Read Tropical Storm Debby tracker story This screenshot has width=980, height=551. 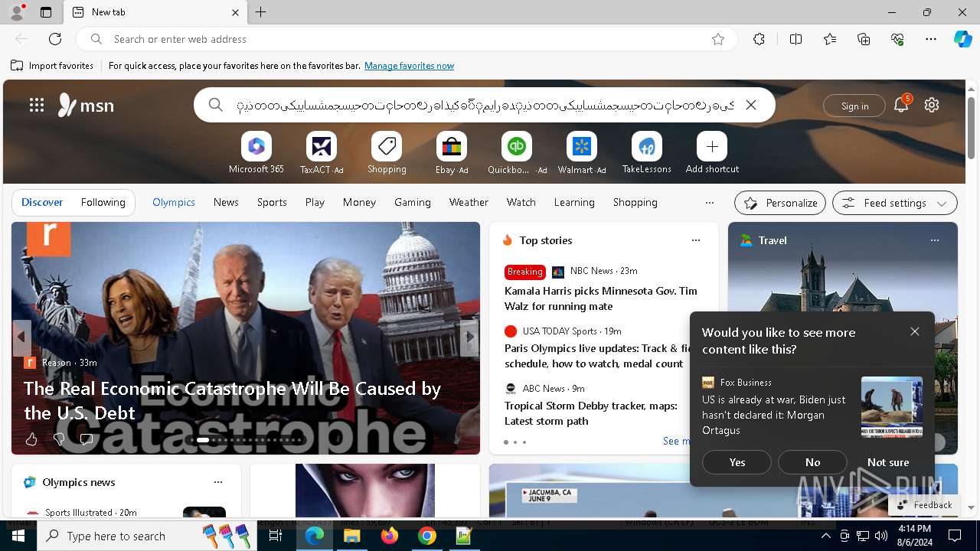click(x=591, y=413)
